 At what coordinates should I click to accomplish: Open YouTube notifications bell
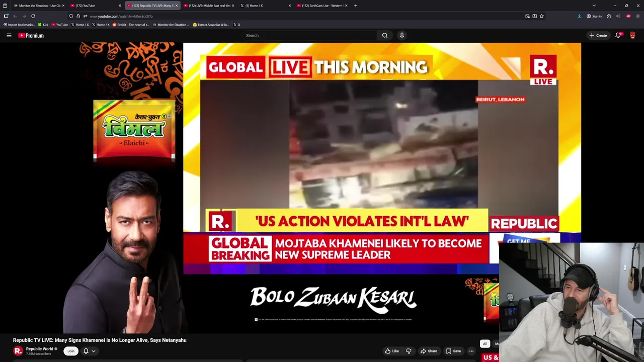618,35
